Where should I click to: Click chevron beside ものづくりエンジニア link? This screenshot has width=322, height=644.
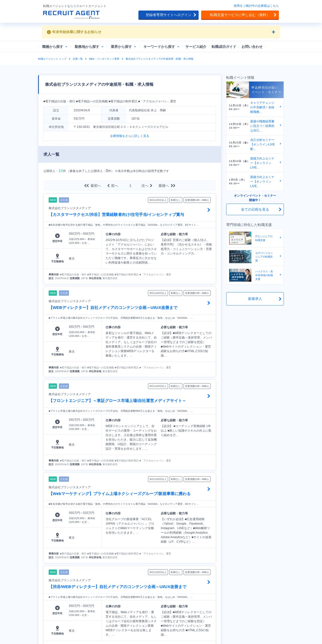click(280, 256)
